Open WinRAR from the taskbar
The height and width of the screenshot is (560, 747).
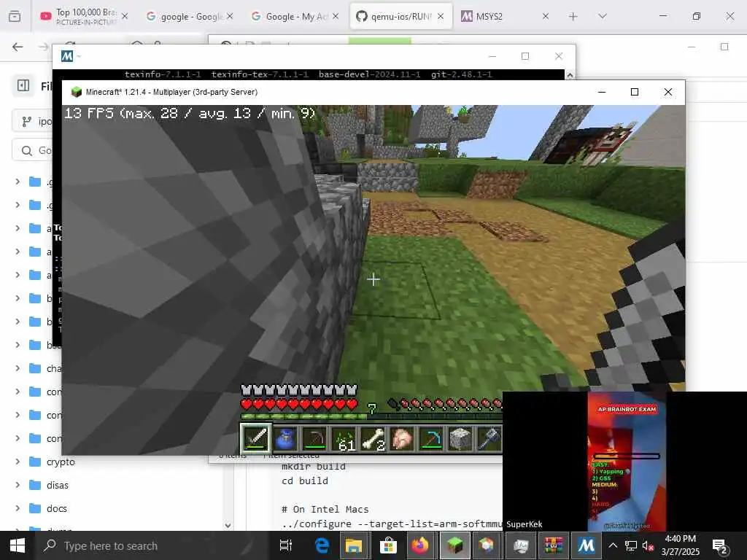coord(554,545)
